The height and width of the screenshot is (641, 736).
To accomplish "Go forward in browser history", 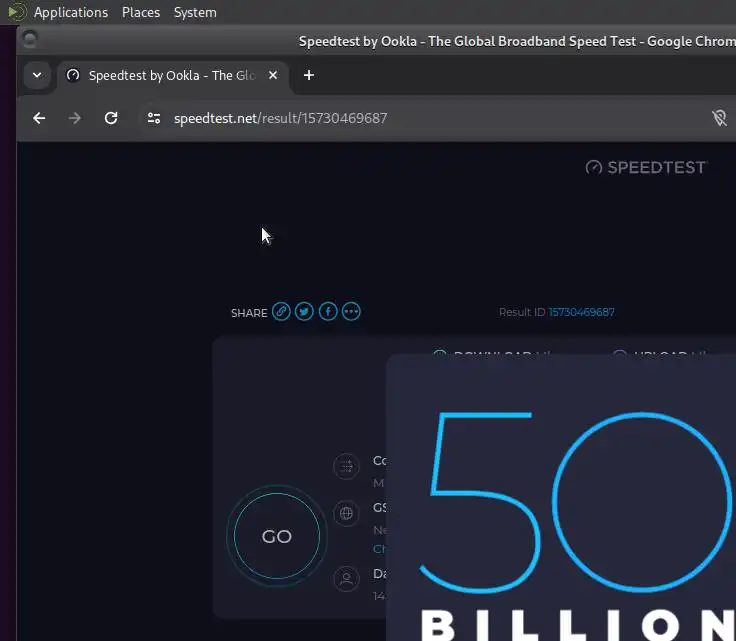I will click(x=75, y=118).
